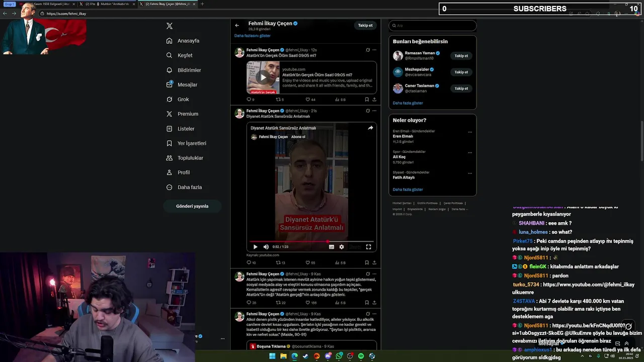
Task: Bookmark the Ölüm Saati post
Action: click(x=367, y=100)
